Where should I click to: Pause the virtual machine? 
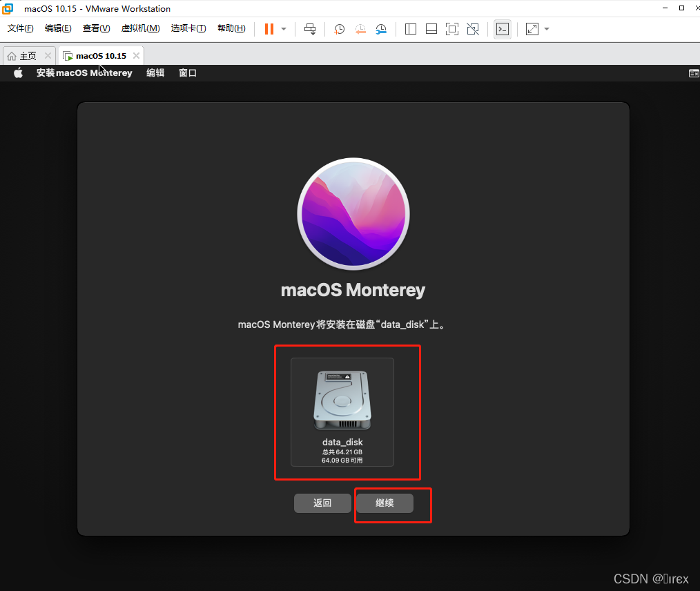point(269,29)
